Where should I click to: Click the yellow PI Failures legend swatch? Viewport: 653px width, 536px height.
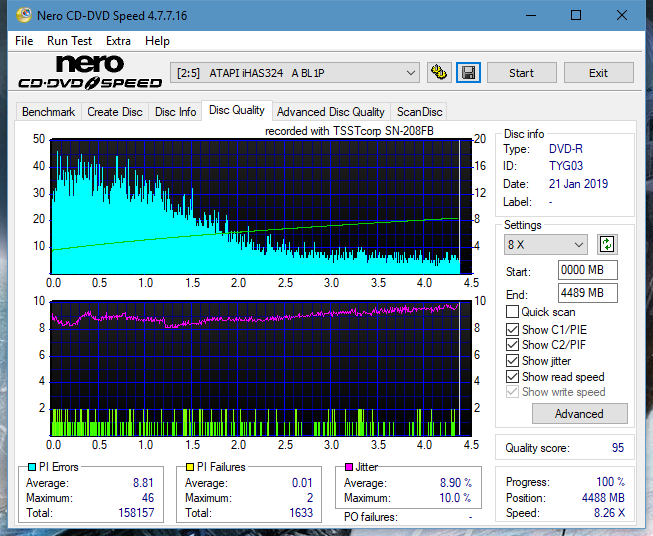click(x=190, y=467)
